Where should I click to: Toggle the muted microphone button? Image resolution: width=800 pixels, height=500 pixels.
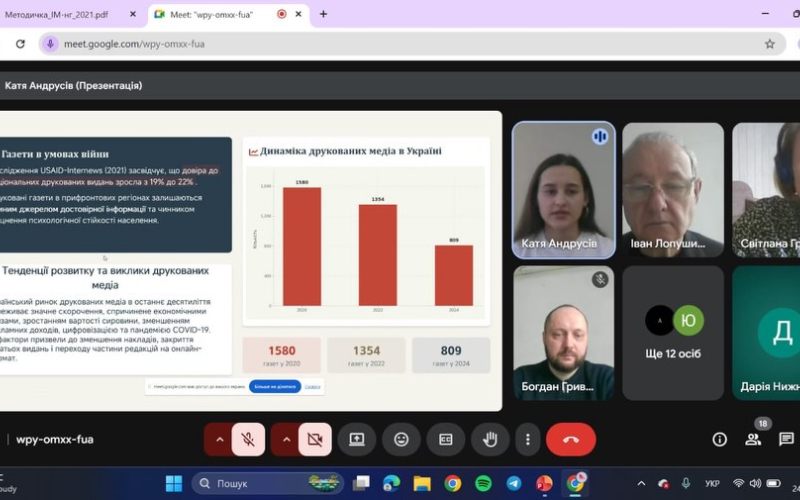[x=248, y=439]
